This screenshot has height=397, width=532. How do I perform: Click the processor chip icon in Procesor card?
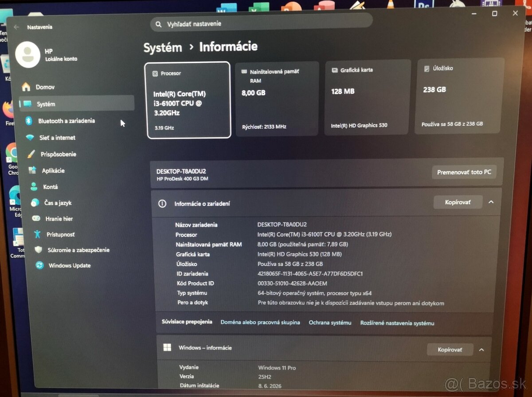pyautogui.click(x=155, y=73)
